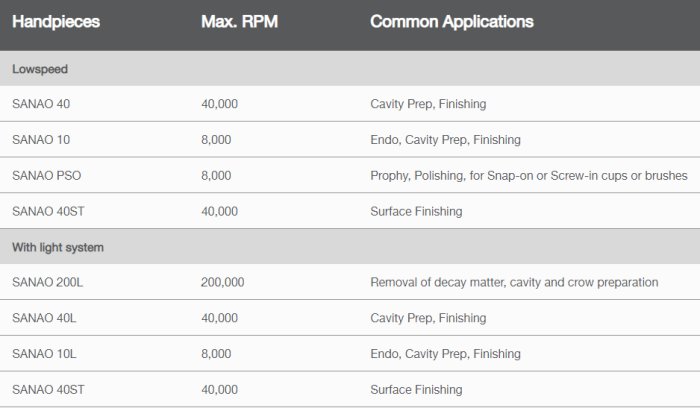Click the Handpieces column header
The width and height of the screenshot is (700, 408).
tap(55, 22)
